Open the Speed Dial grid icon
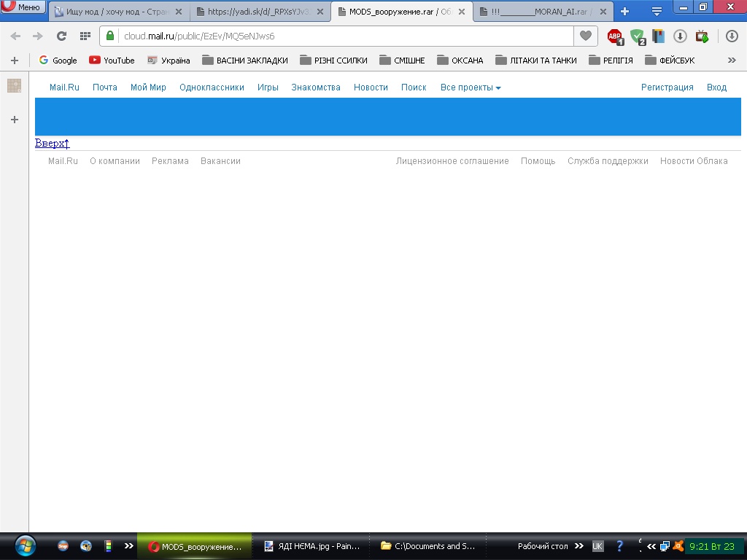 pos(85,36)
